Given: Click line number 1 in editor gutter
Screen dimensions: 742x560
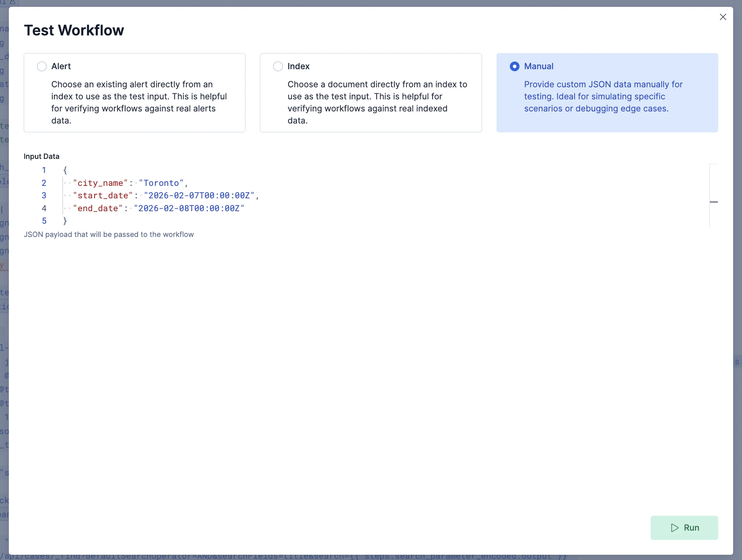Looking at the screenshot, I should pos(44,170).
